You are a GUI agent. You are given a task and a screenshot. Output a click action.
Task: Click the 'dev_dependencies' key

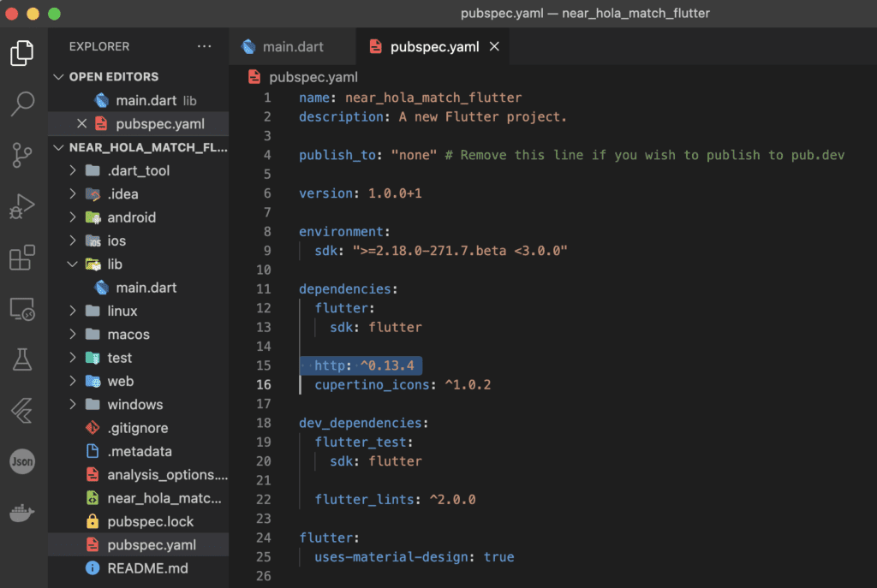click(x=361, y=423)
